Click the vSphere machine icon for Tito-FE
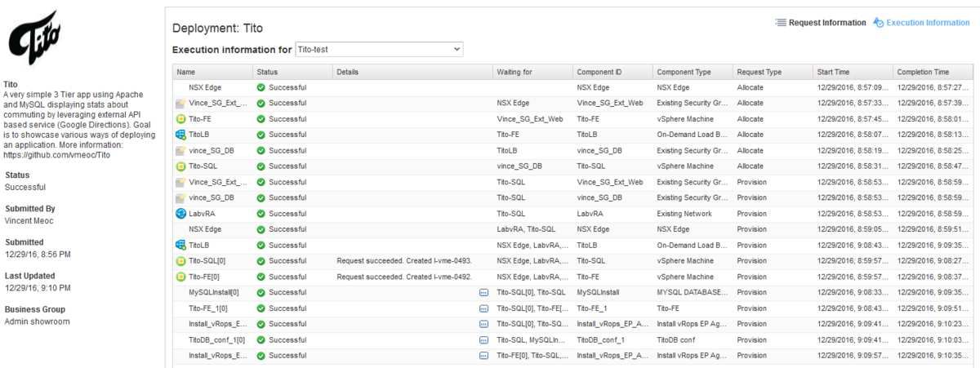The height and width of the screenshot is (368, 980). 180,119
